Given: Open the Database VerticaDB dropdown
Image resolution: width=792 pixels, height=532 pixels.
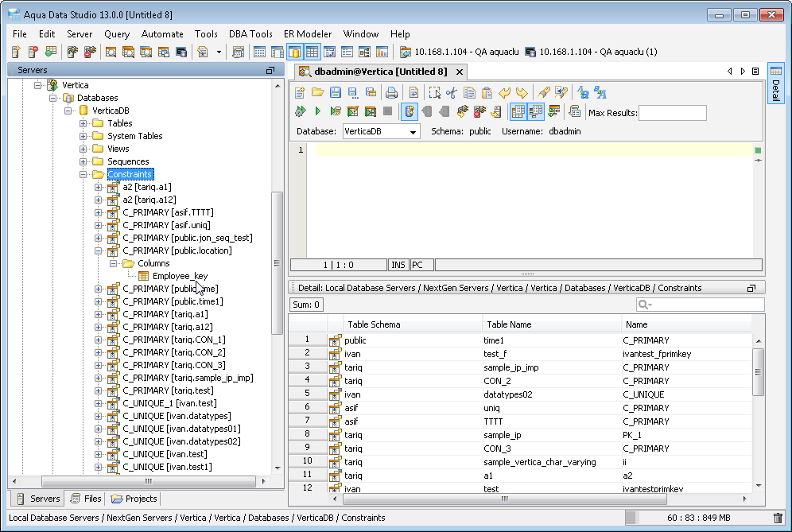Looking at the screenshot, I should [x=382, y=131].
